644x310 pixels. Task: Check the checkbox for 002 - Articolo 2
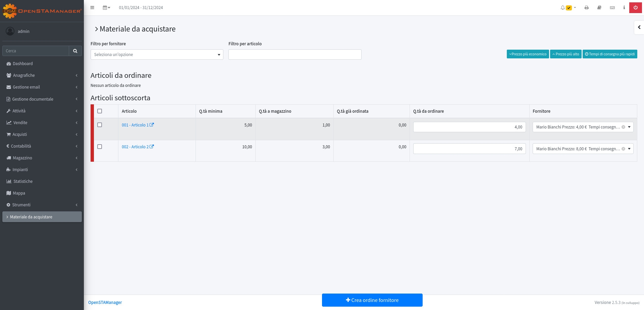(100, 147)
